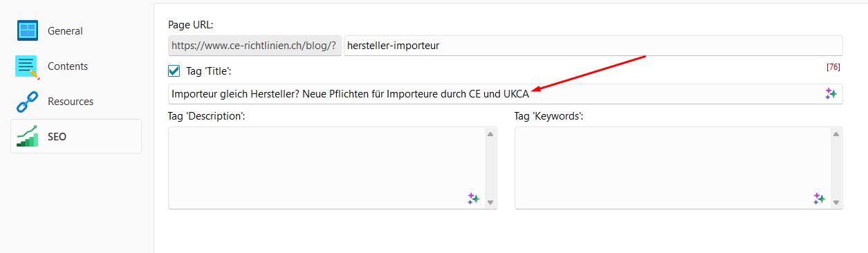Click the General section layout icon
The width and height of the screenshot is (868, 253).
[28, 30]
